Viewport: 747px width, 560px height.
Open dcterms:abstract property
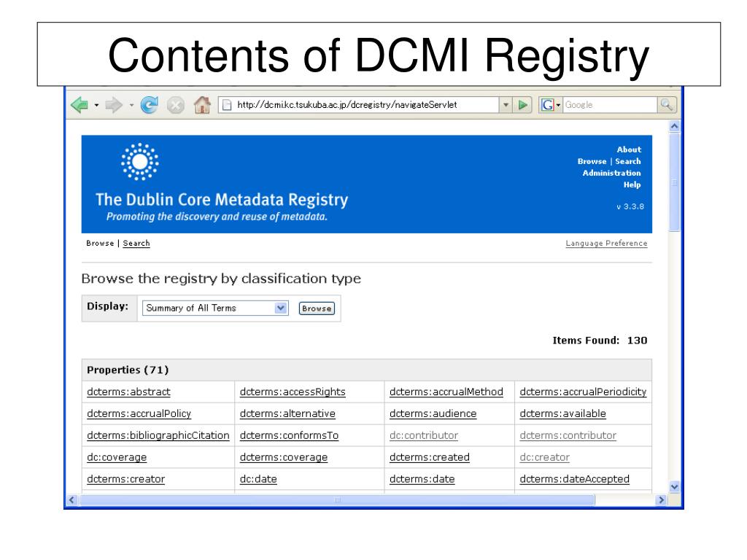pyautogui.click(x=128, y=392)
